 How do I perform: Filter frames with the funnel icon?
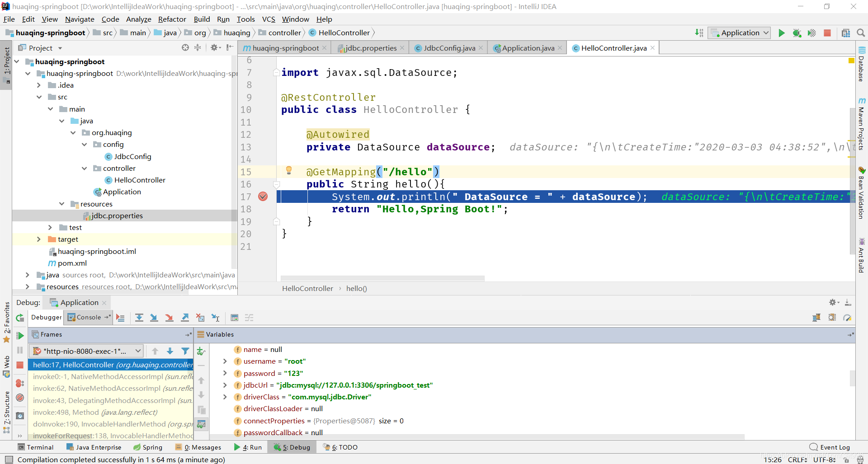pyautogui.click(x=185, y=351)
